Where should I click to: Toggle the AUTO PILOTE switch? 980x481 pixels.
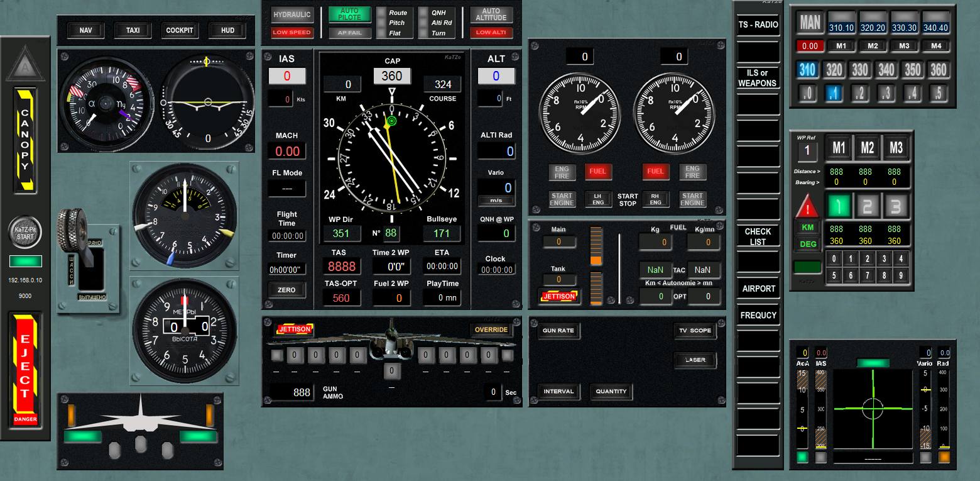tap(349, 14)
